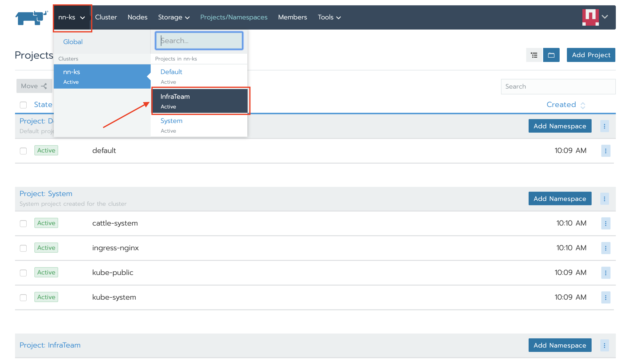626x364 pixels.
Task: Open kebab menu for default namespace
Action: coord(605,151)
